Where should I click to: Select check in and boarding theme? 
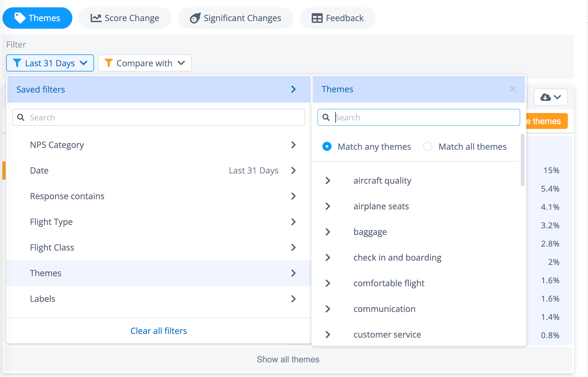(397, 258)
